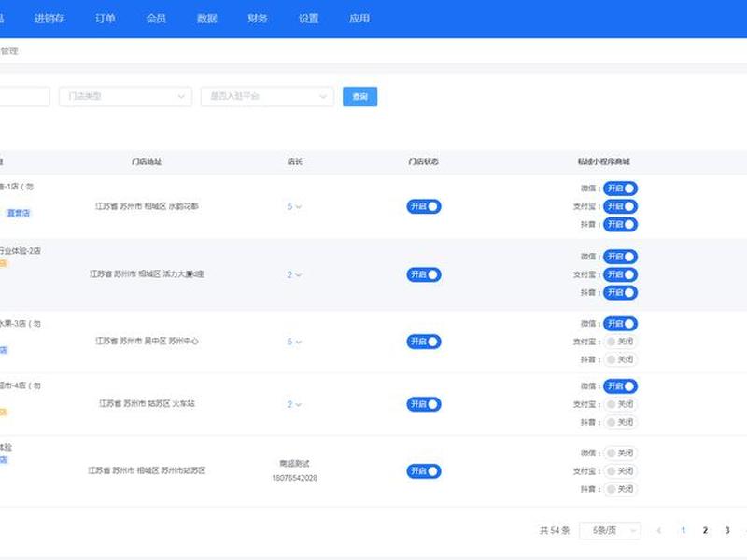
Task: Toggle the 门店状态 switch for the 苏州中心 store
Action: (x=424, y=342)
